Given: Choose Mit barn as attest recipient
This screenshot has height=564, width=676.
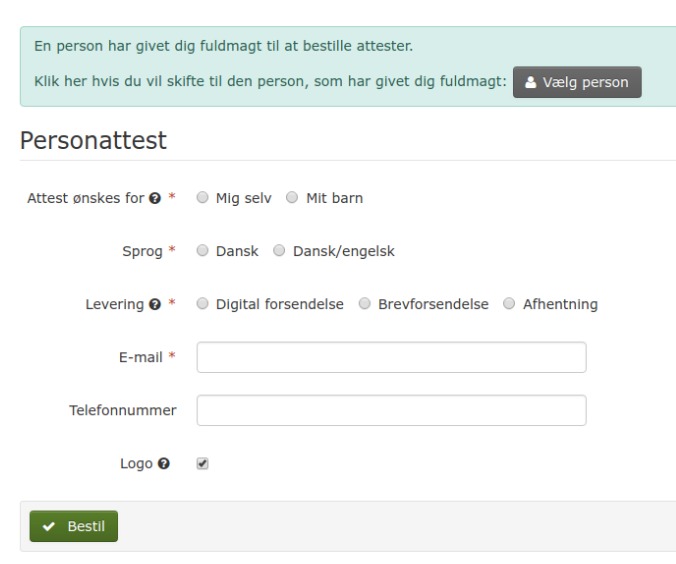Looking at the screenshot, I should click(x=292, y=197).
